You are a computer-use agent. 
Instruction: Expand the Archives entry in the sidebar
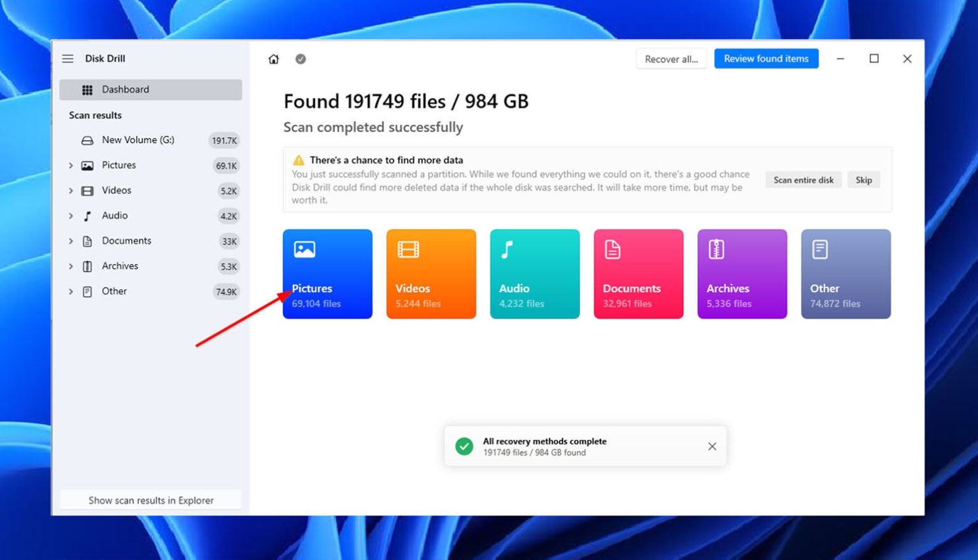tap(71, 266)
